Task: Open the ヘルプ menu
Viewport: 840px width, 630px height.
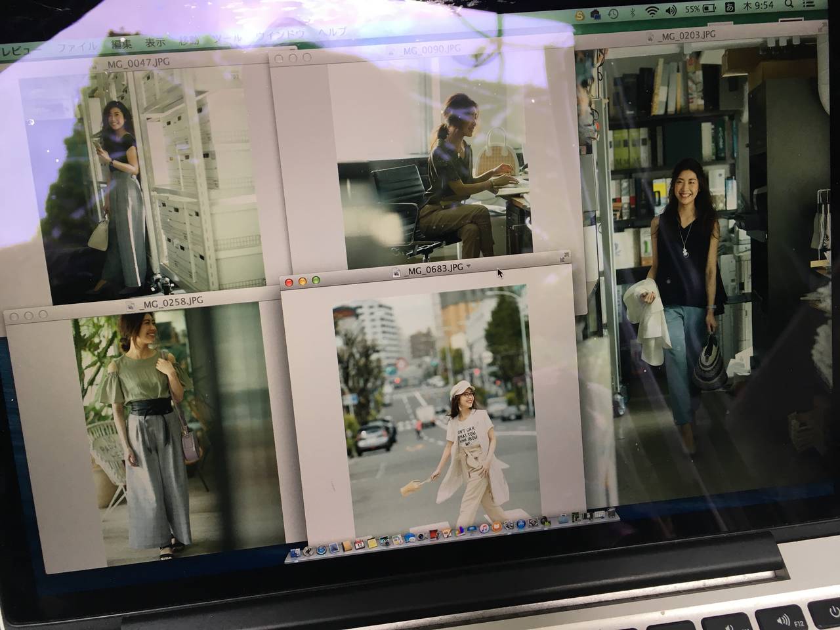Action: pyautogui.click(x=332, y=31)
